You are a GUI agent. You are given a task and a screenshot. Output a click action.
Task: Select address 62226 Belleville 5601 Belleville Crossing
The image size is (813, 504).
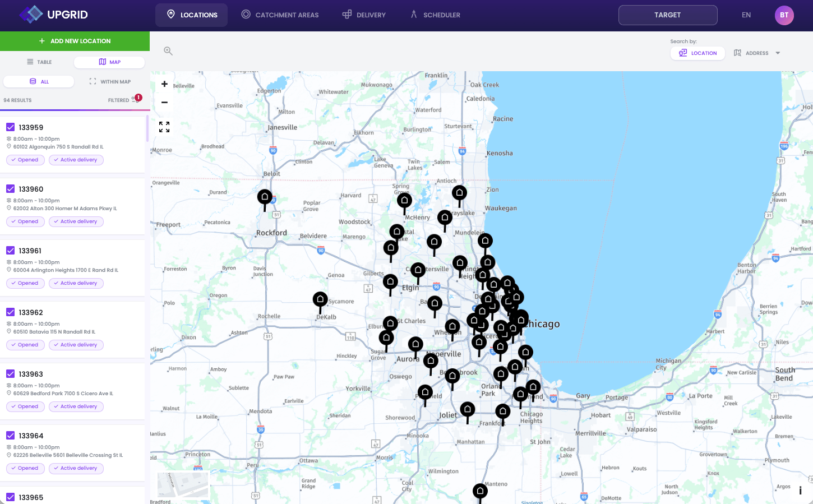[x=68, y=455]
